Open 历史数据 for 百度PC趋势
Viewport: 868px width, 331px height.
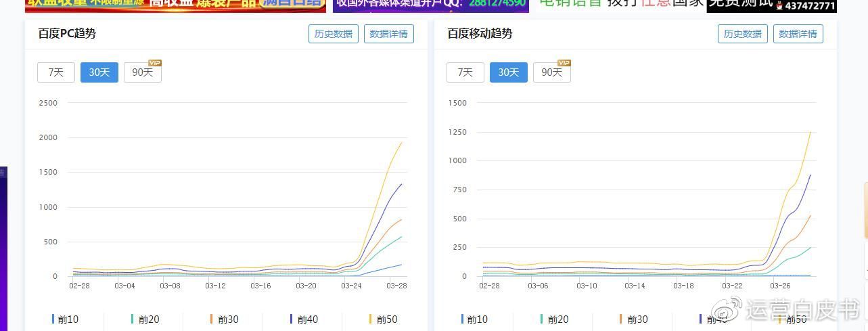click(x=334, y=34)
